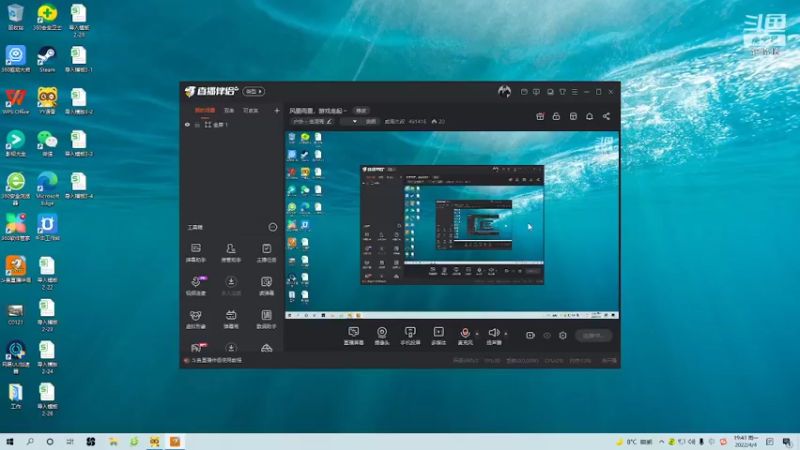Click the notification bell icon
The width and height of the screenshot is (800, 450).
[x=589, y=116]
